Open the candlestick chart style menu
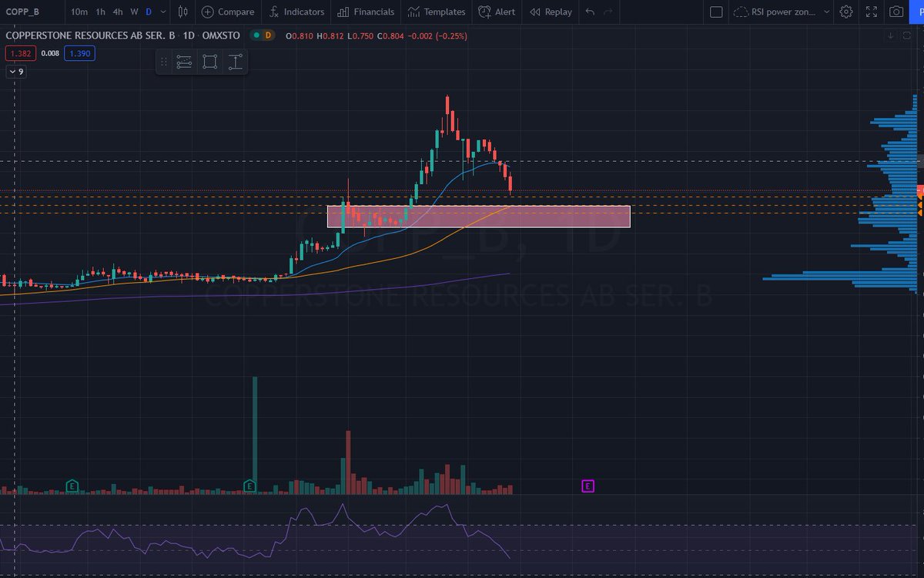 coord(182,12)
